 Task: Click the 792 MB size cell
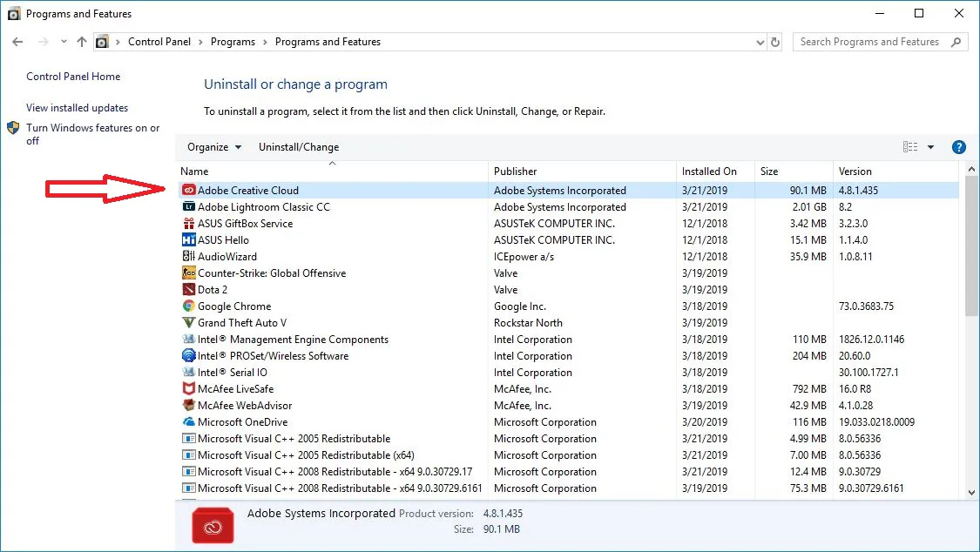[808, 388]
